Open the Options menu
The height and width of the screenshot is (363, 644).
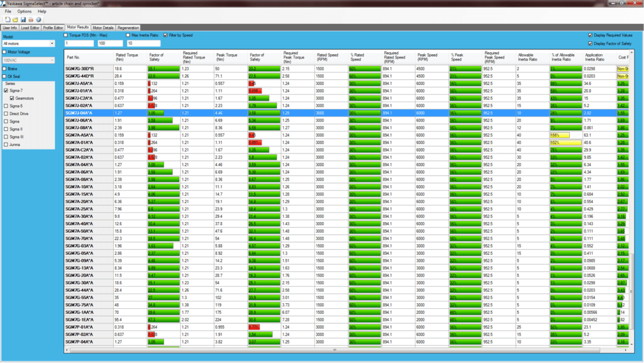[25, 11]
